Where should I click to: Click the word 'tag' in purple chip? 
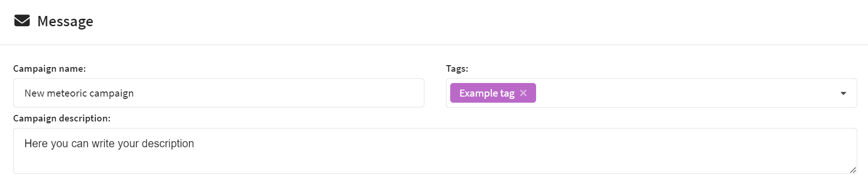[507, 93]
